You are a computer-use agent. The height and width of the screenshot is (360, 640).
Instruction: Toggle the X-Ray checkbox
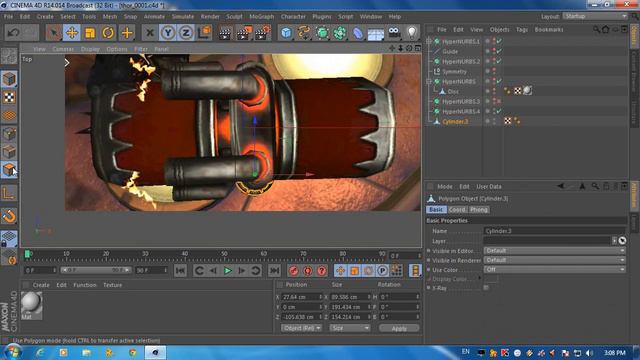click(486, 288)
